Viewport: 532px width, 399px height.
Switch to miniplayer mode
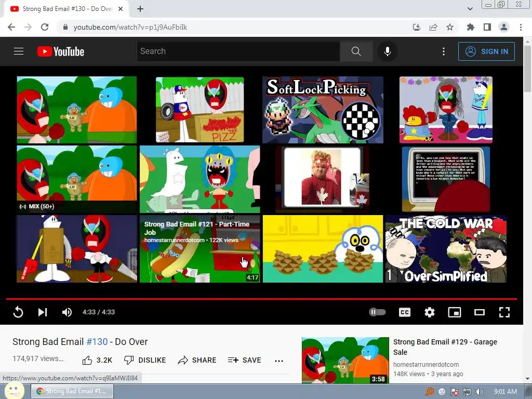pyautogui.click(x=454, y=312)
